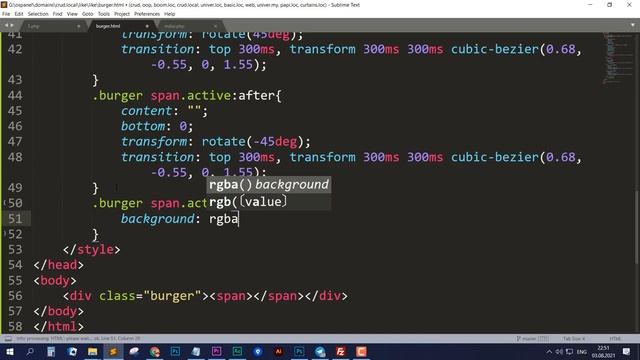The image size is (640, 360).
Task: Open Windows search from the taskbar
Action: click(x=30, y=351)
